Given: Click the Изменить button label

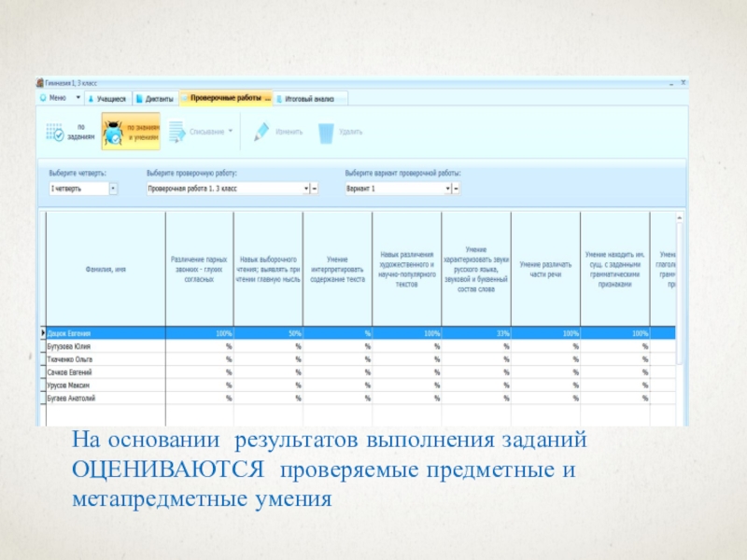Looking at the screenshot, I should pyautogui.click(x=289, y=132).
